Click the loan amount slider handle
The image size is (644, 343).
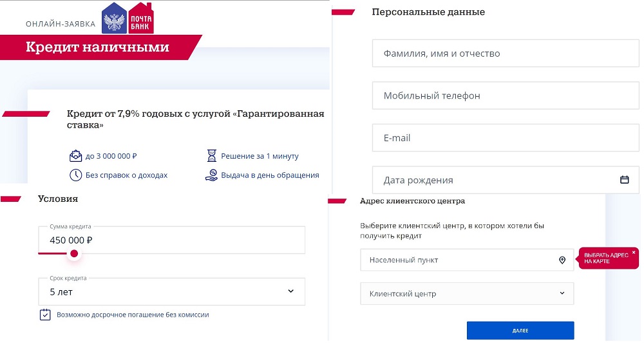(74, 254)
